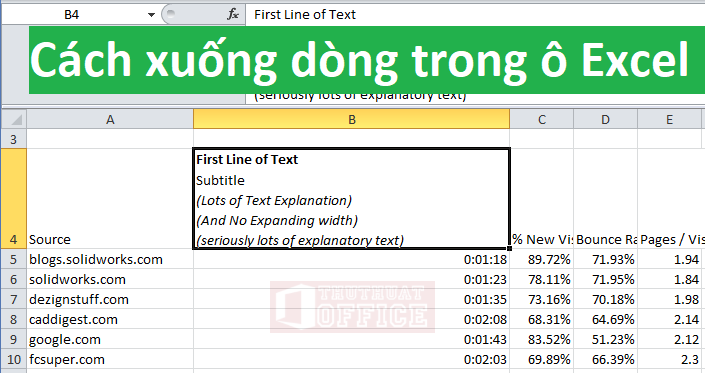Click cell google.com
The width and height of the screenshot is (705, 373).
coord(110,339)
